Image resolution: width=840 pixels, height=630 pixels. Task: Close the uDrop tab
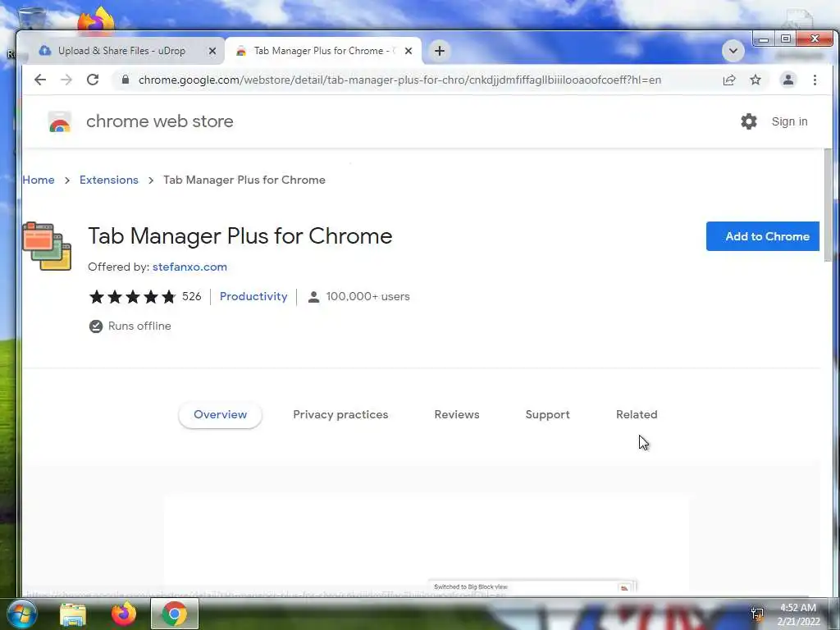pos(212,51)
